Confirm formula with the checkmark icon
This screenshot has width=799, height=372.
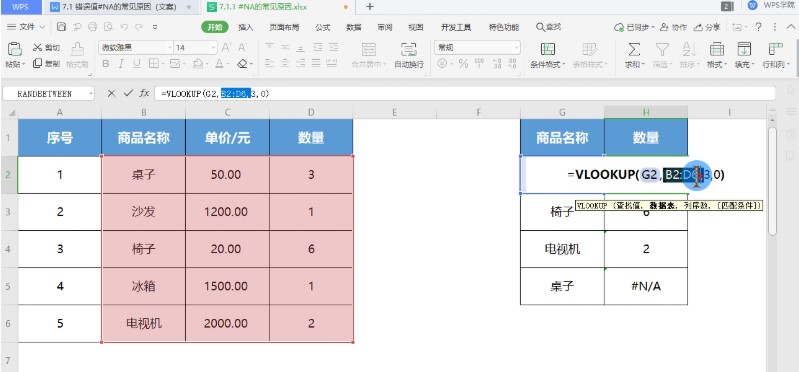pyautogui.click(x=128, y=93)
